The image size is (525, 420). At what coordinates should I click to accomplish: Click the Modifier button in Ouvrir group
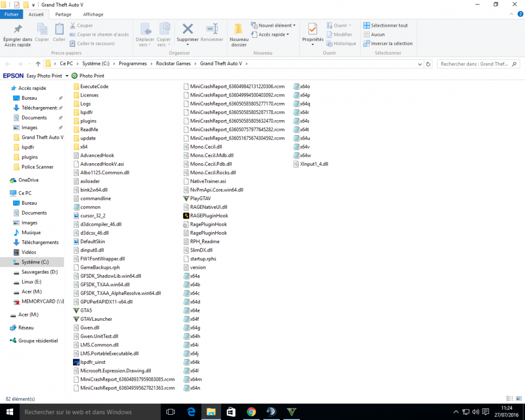coord(339,35)
